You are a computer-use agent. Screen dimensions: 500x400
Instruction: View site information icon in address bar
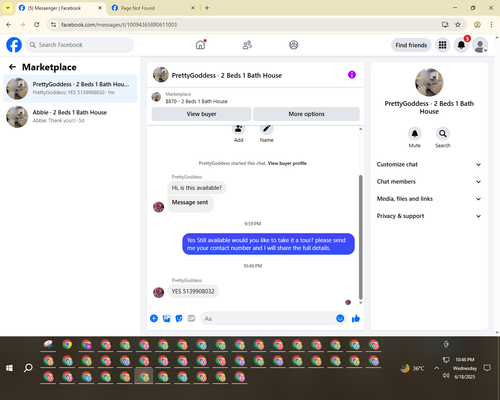pos(54,24)
